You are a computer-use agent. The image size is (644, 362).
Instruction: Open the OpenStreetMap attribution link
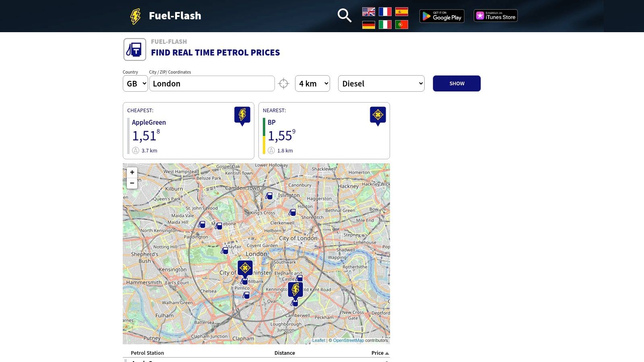(x=349, y=340)
